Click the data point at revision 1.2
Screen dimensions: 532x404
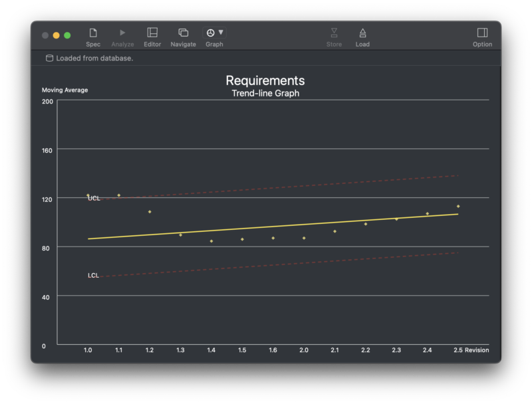[150, 212]
